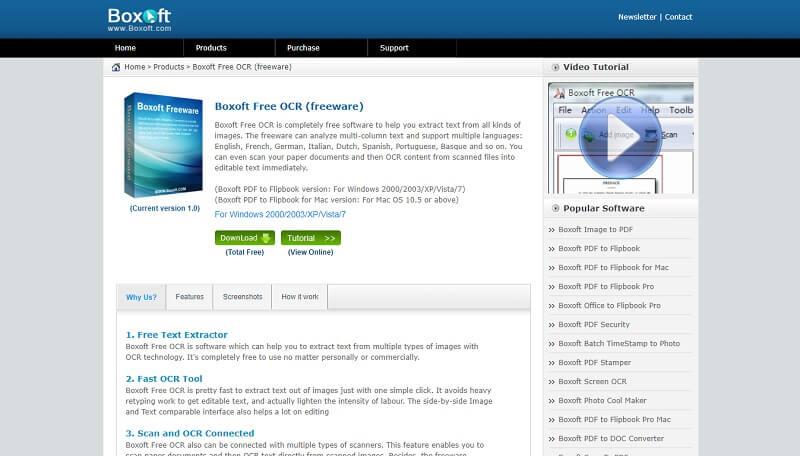Click the Boxoft Freeware product box image

click(x=163, y=145)
